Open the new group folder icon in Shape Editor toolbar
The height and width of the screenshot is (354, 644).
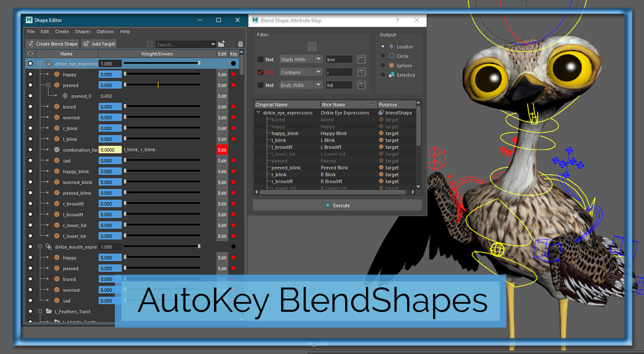[221, 44]
